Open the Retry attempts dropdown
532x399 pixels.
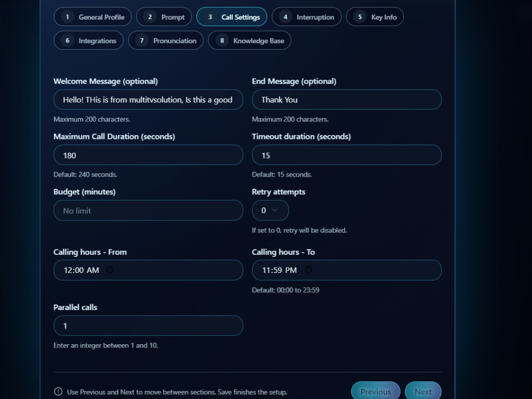click(x=270, y=210)
